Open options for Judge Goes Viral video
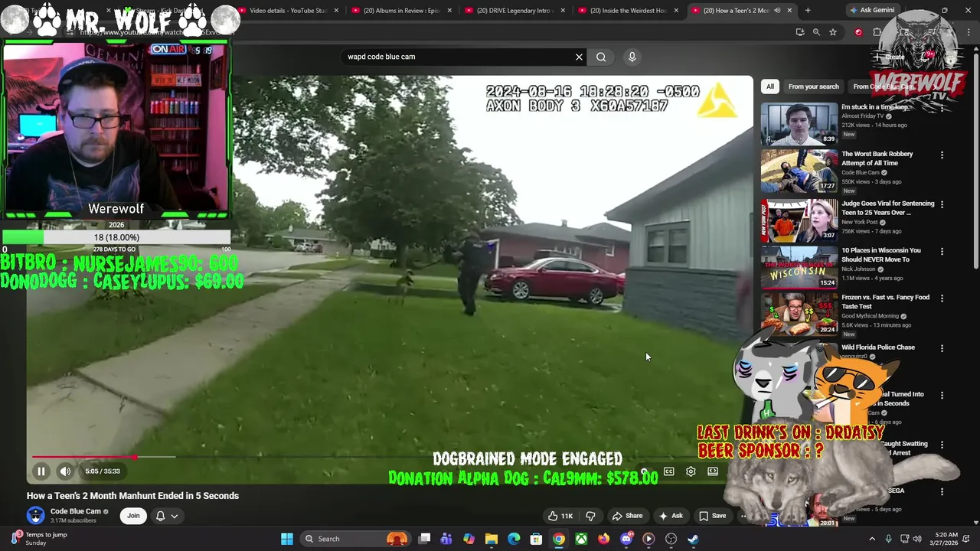The height and width of the screenshot is (551, 980). pyautogui.click(x=942, y=204)
